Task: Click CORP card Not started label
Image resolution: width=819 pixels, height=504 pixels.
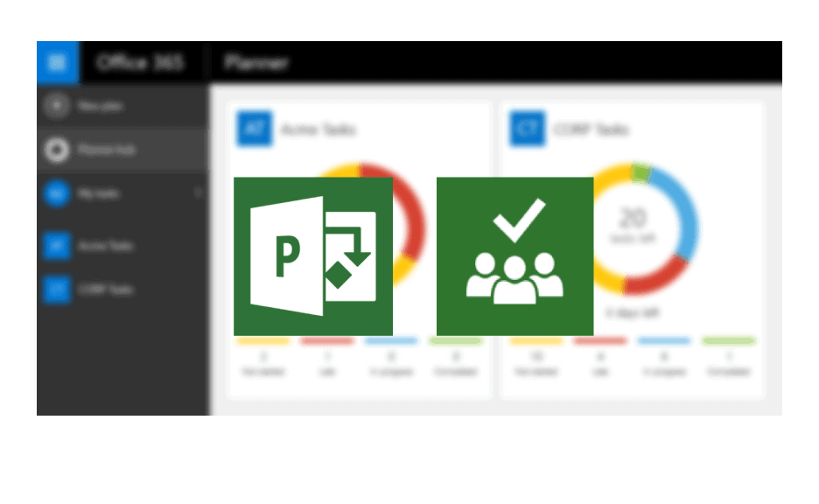Action: coord(536,371)
